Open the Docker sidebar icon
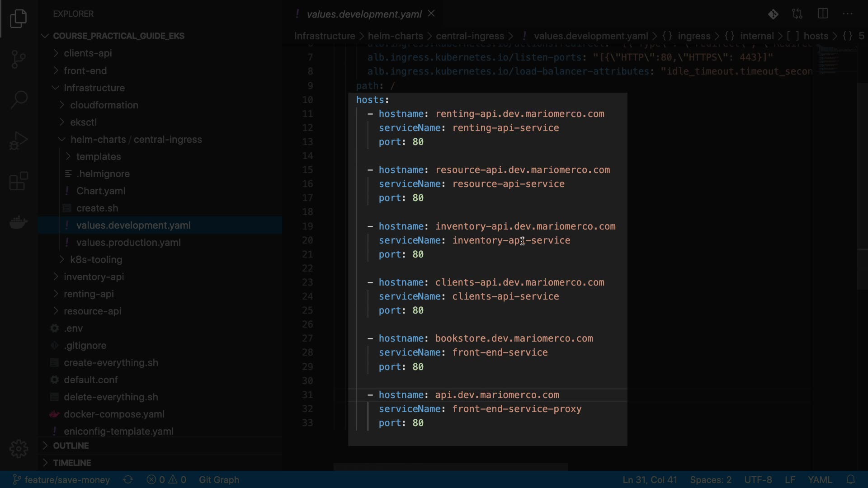Viewport: 868px width, 488px height. click(19, 222)
